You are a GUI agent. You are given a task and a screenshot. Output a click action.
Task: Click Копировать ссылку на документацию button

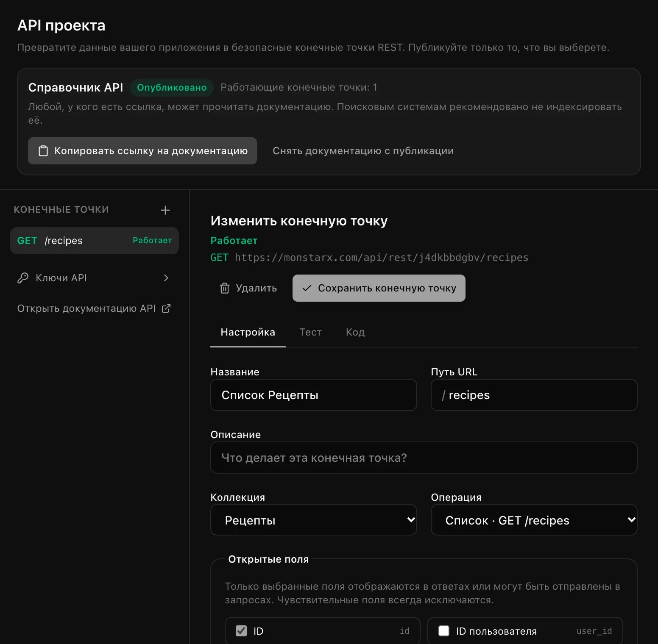(x=142, y=151)
